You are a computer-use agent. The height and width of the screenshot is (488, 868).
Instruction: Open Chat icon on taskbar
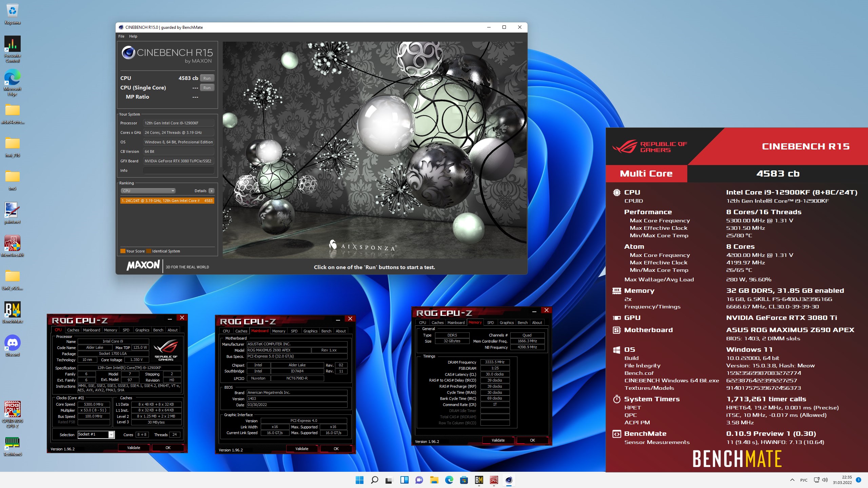coord(419,480)
